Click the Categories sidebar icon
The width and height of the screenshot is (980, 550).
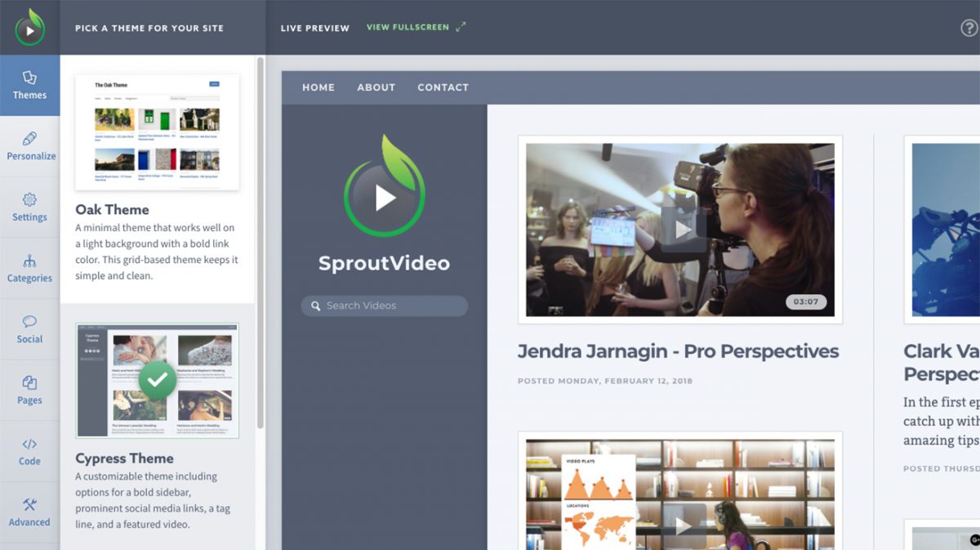click(30, 268)
